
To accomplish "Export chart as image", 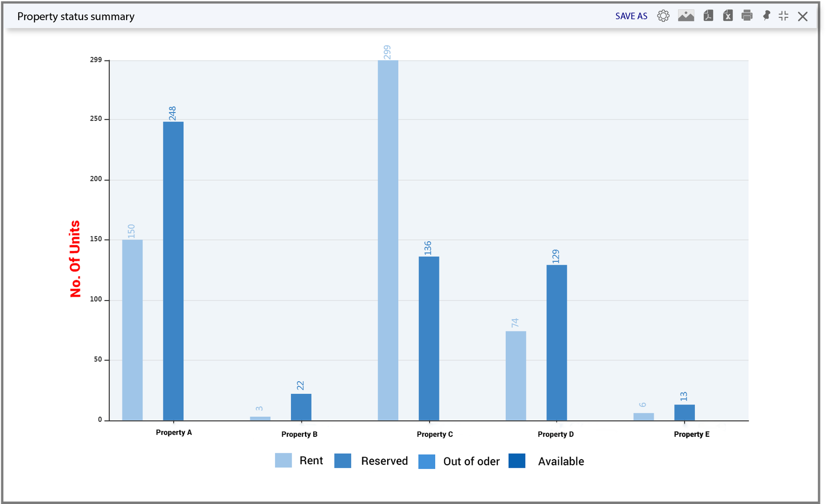I will coord(686,16).
